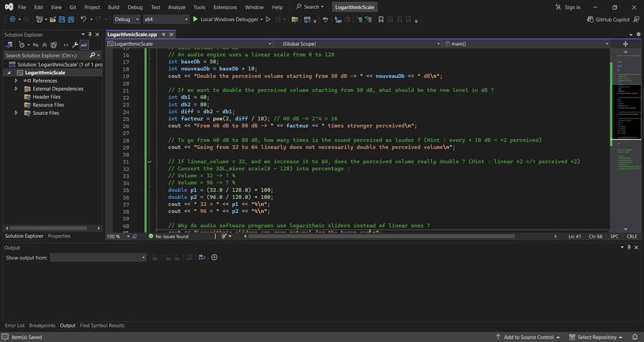
Task: Open the Analyze menu
Action: click(176, 7)
